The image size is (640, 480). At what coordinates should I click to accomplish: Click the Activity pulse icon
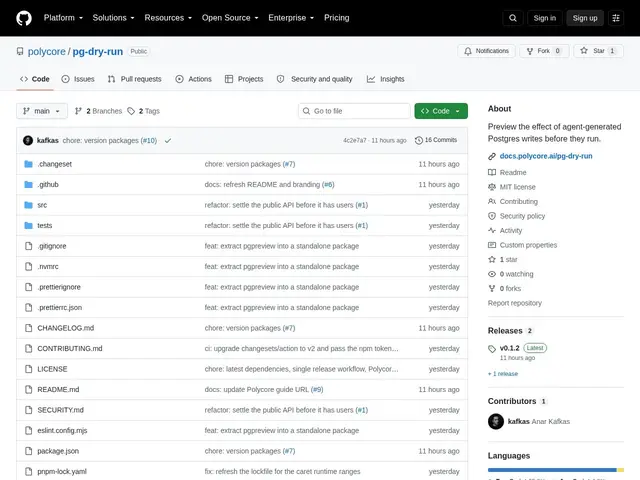pyautogui.click(x=492, y=231)
